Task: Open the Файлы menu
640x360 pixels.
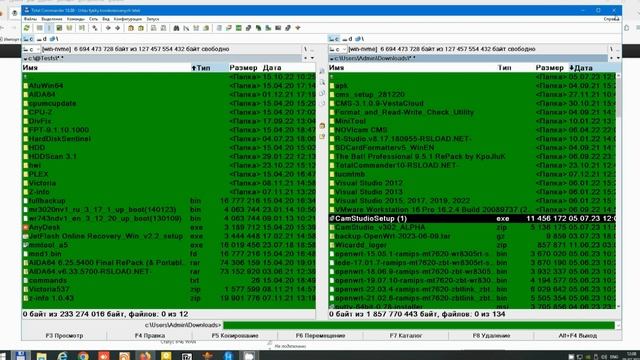Action: [30, 19]
